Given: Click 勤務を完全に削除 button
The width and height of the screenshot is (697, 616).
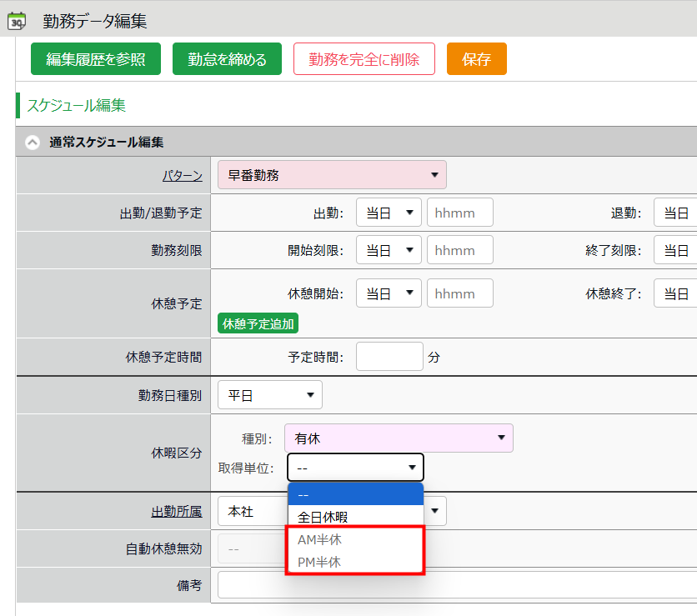Looking at the screenshot, I should tap(364, 59).
